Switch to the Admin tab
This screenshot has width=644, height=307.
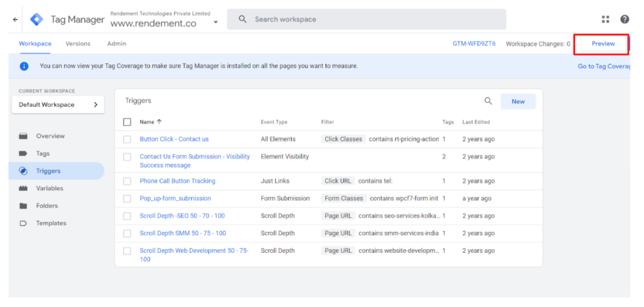116,43
